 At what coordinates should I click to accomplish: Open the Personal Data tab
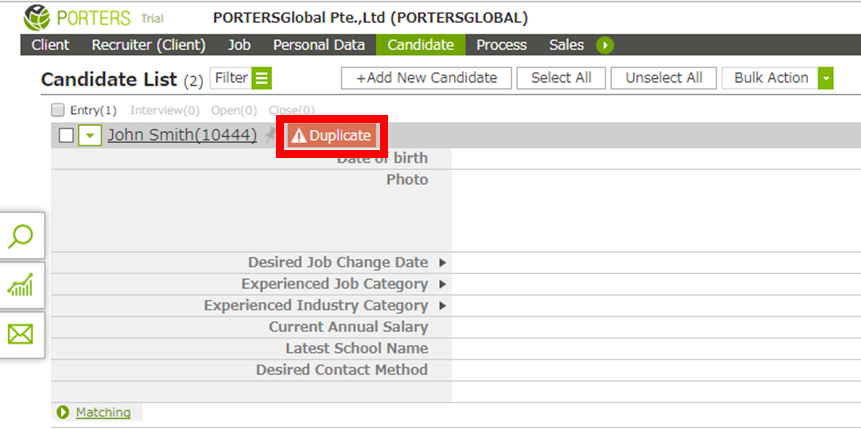319,45
